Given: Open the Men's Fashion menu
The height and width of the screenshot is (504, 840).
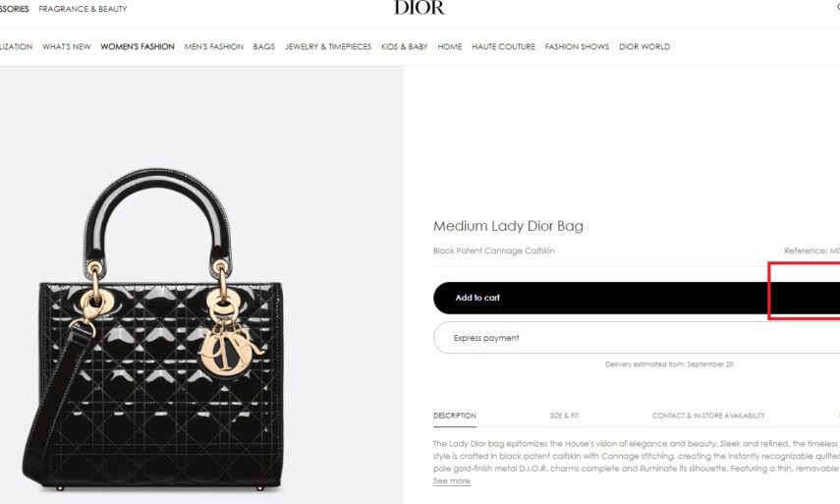Looking at the screenshot, I should tap(214, 46).
